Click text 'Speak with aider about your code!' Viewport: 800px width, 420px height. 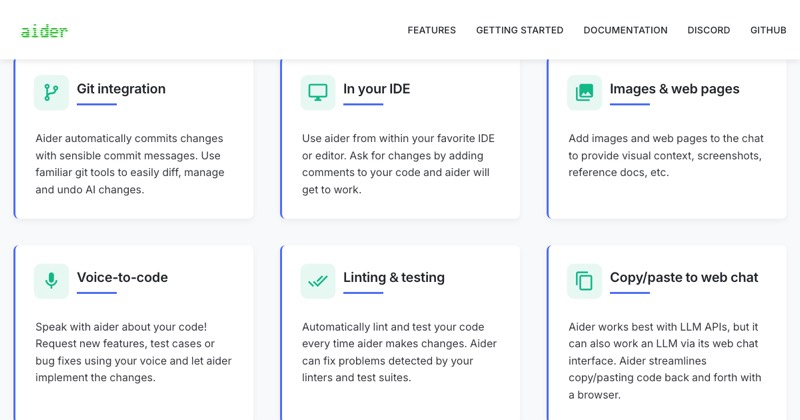(121, 327)
